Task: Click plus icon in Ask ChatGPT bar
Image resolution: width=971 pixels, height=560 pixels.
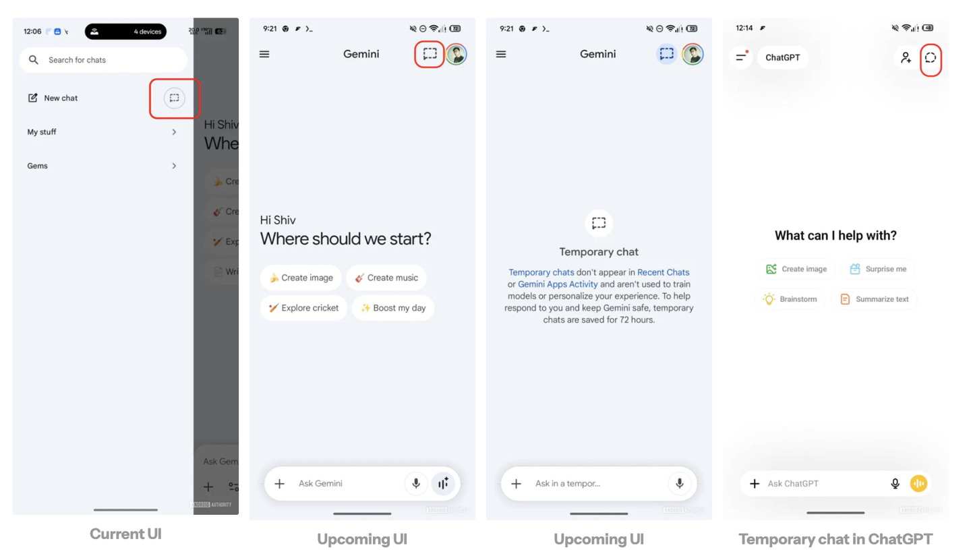Action: [755, 483]
